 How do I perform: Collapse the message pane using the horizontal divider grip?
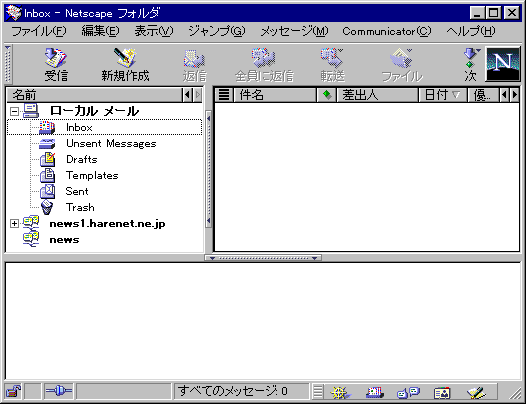click(263, 258)
